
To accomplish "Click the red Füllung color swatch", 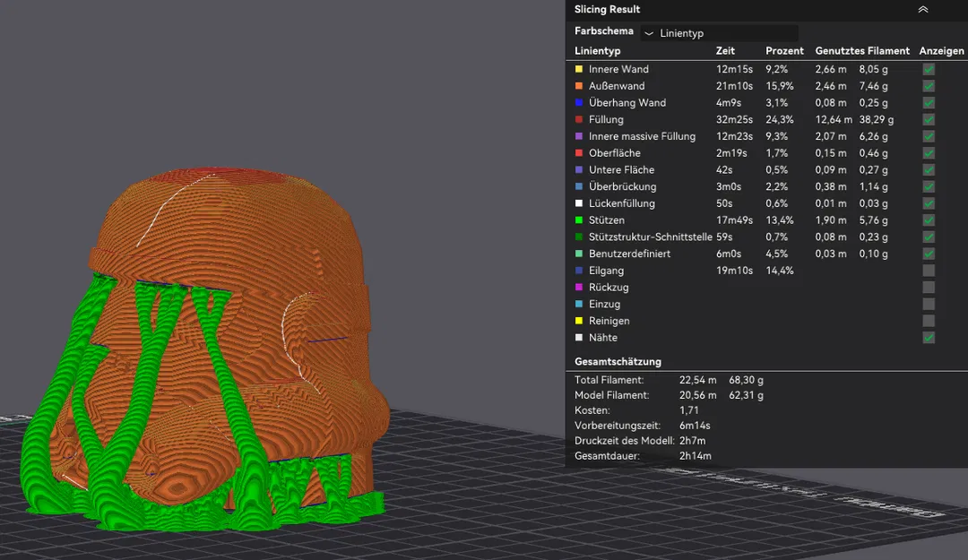I will (579, 119).
